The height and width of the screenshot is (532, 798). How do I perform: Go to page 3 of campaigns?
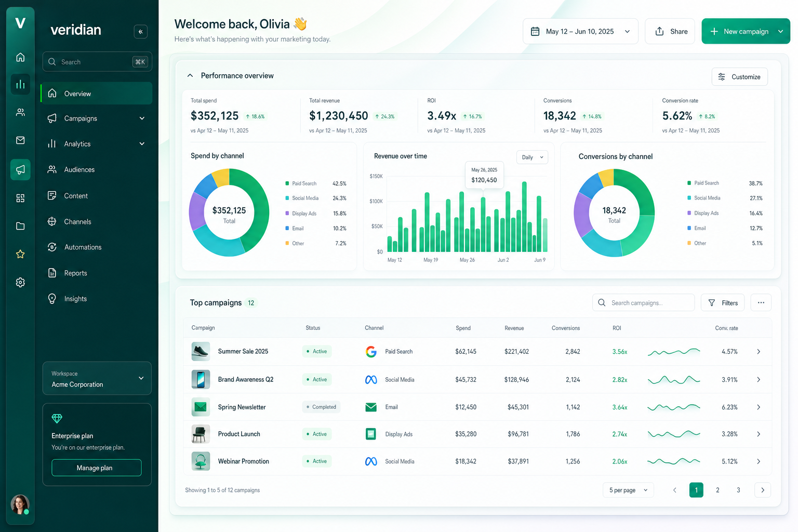[x=738, y=490]
